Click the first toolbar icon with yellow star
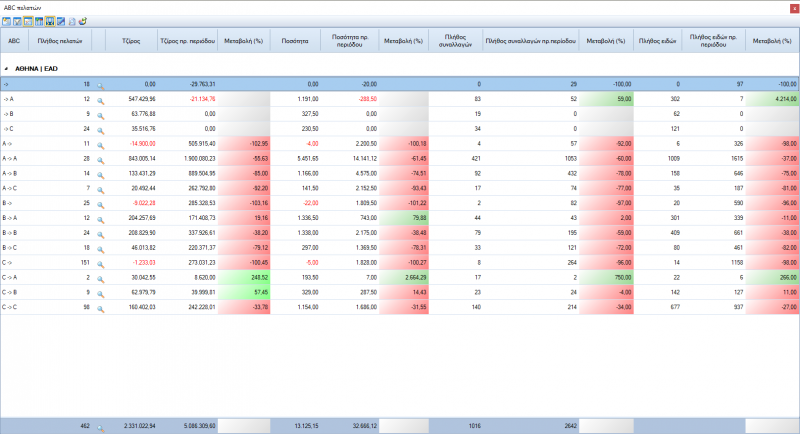Viewport: 800px width, 434px height. [x=7, y=21]
